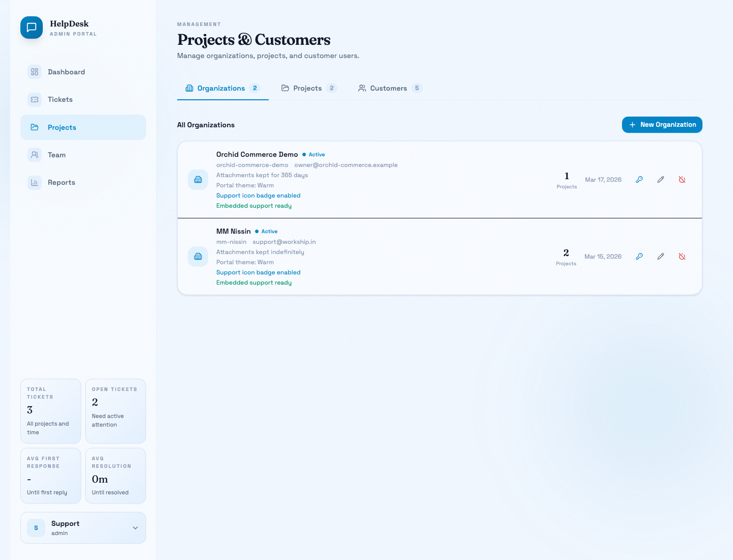Deactivate MM Nissin via red icon
733x560 pixels.
[682, 257]
